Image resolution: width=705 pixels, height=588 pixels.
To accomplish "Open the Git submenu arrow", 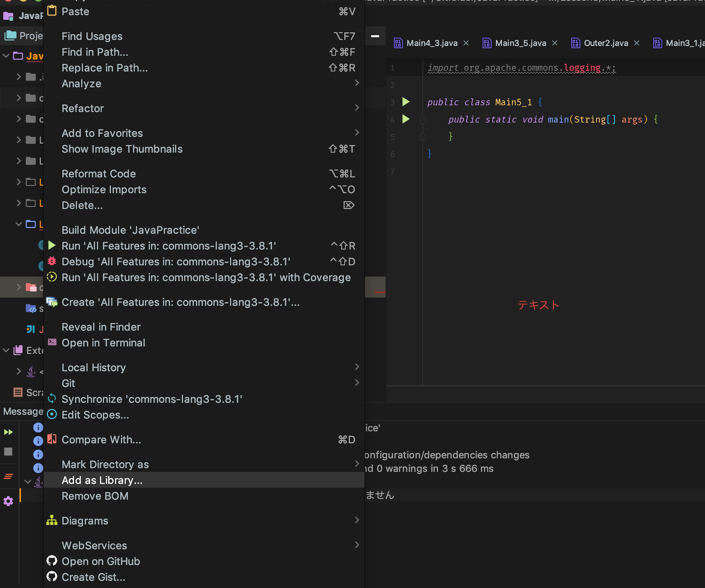I will click(x=357, y=383).
